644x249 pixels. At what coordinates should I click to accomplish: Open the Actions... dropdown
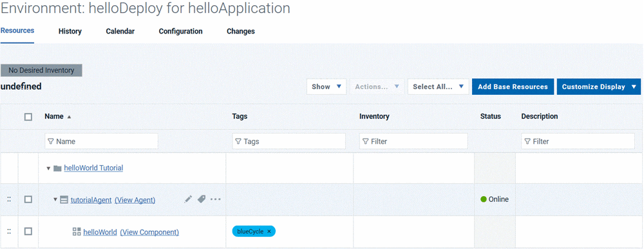[377, 87]
